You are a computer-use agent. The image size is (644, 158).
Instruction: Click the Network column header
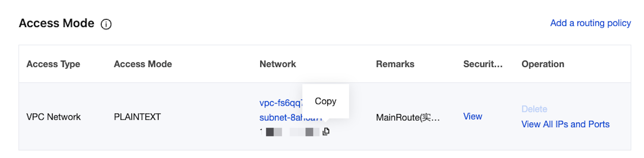[x=278, y=64]
